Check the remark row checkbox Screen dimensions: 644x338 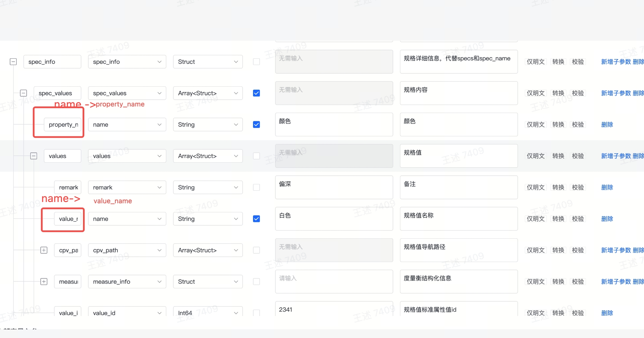point(256,187)
